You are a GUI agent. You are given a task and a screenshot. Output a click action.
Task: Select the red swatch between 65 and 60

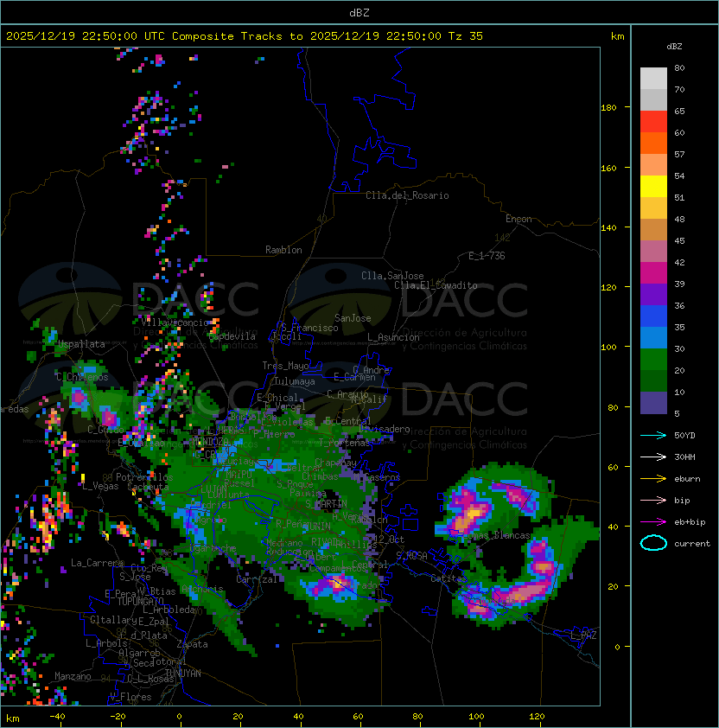653,122
